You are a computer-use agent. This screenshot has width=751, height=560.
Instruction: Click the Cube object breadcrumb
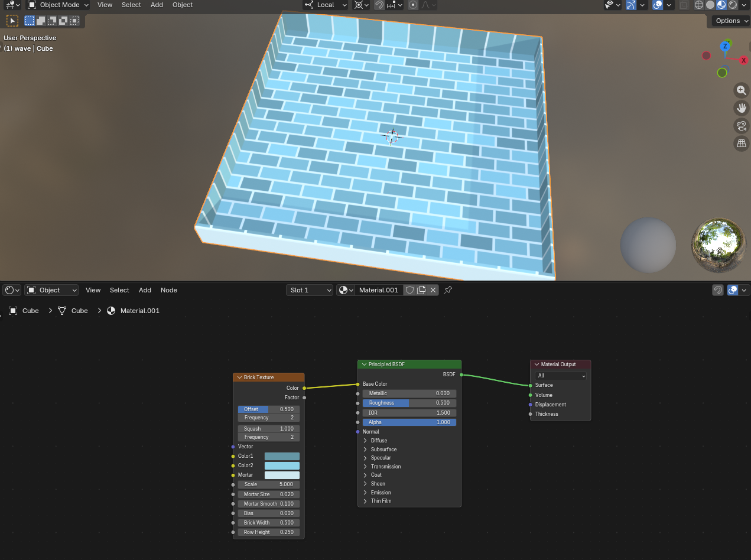[24, 311]
